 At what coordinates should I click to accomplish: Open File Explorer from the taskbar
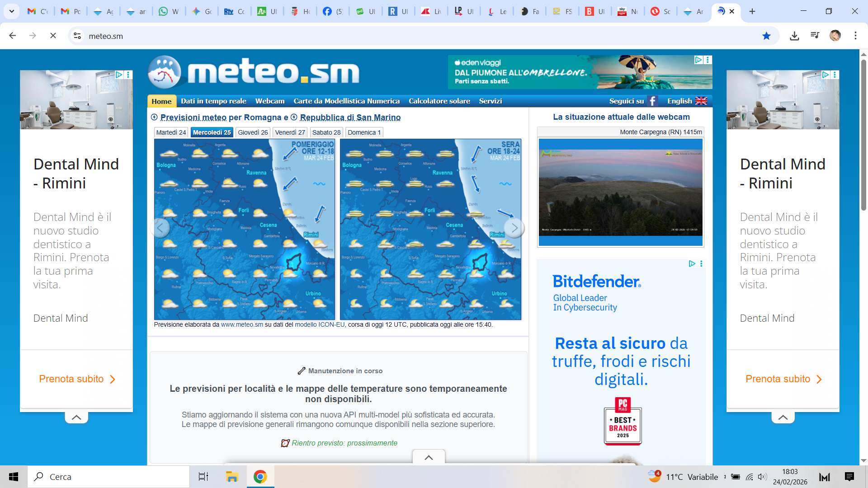tap(232, 477)
